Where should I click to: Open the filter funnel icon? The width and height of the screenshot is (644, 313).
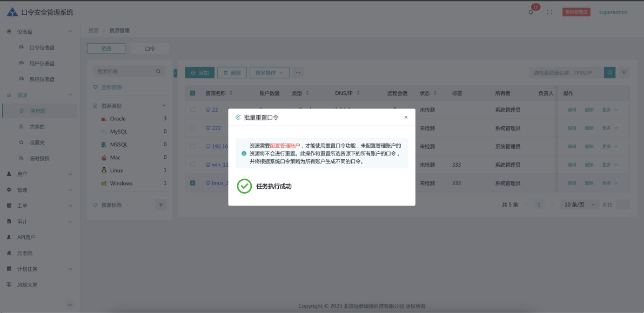(x=624, y=72)
